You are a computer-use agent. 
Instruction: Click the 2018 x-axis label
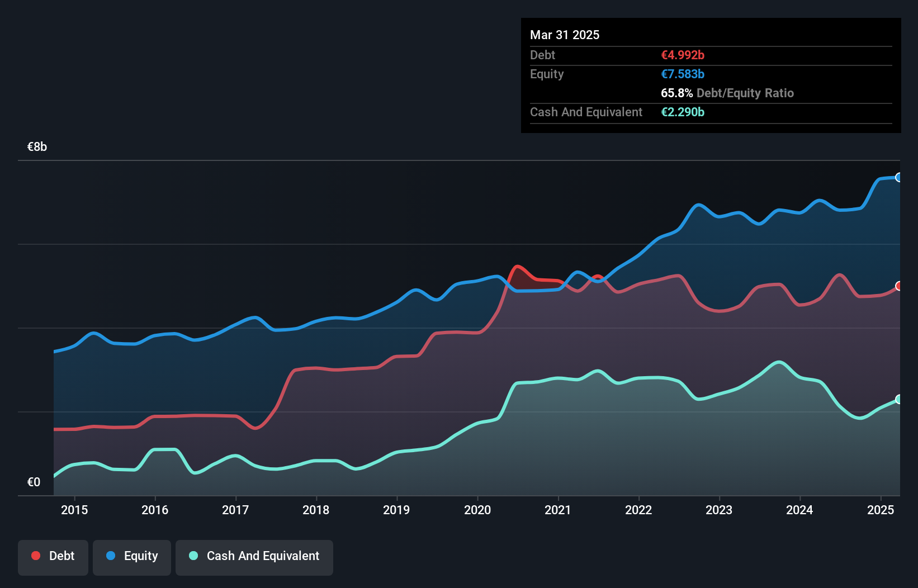(316, 510)
